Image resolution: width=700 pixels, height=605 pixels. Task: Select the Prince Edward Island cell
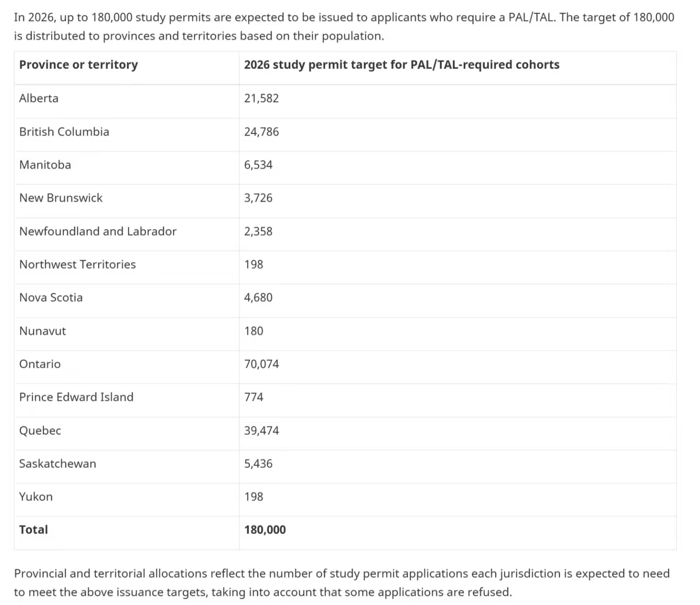76,397
